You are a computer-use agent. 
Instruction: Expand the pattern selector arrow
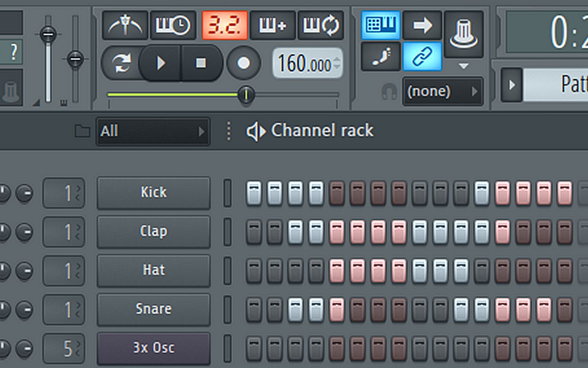(512, 86)
